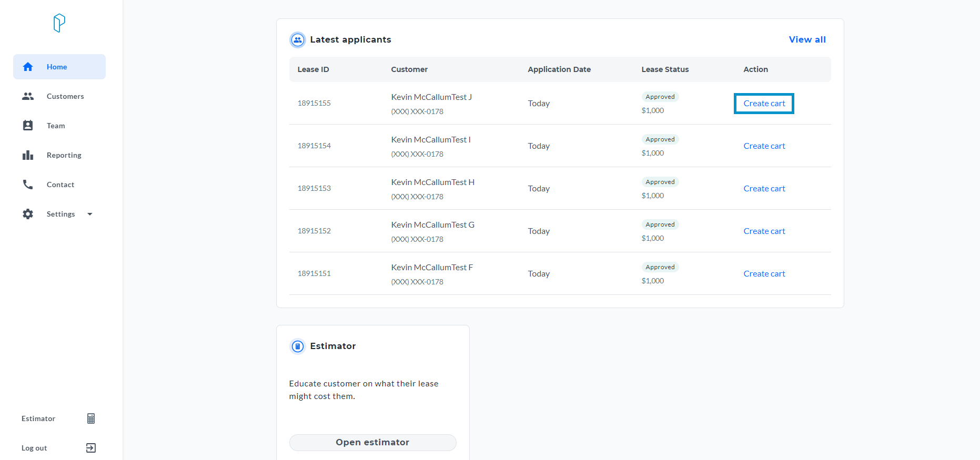Select Lease ID 18915154 cell

point(314,146)
